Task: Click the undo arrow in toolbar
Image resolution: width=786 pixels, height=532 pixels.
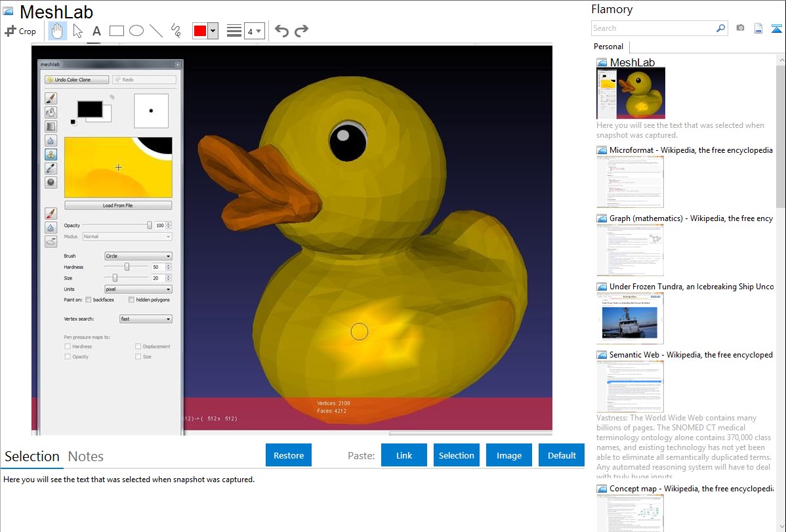Action: click(281, 31)
